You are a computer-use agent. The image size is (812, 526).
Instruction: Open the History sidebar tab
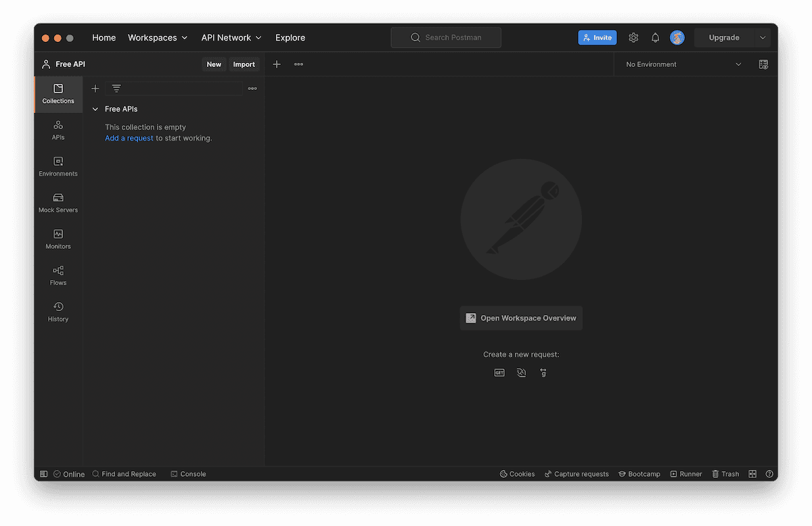pos(58,312)
